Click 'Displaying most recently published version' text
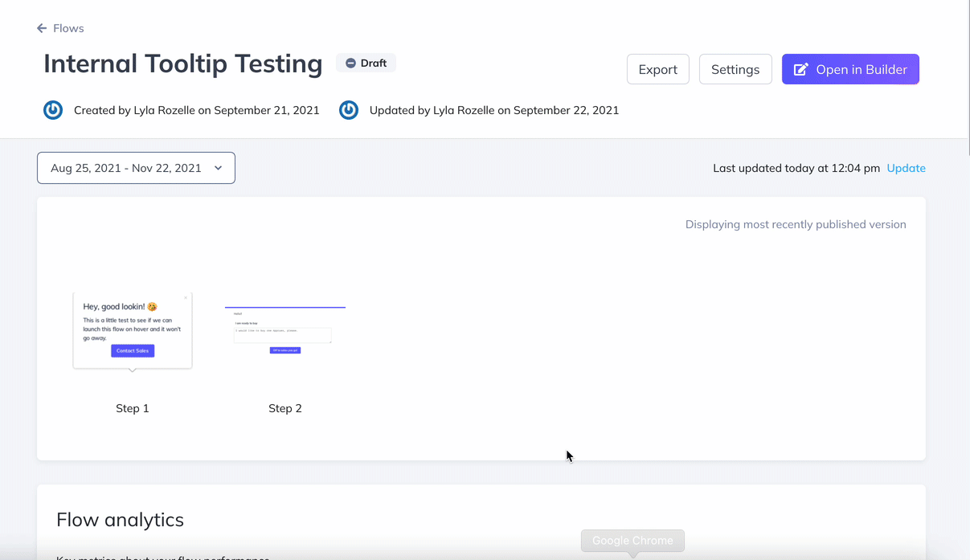970x560 pixels. (796, 224)
